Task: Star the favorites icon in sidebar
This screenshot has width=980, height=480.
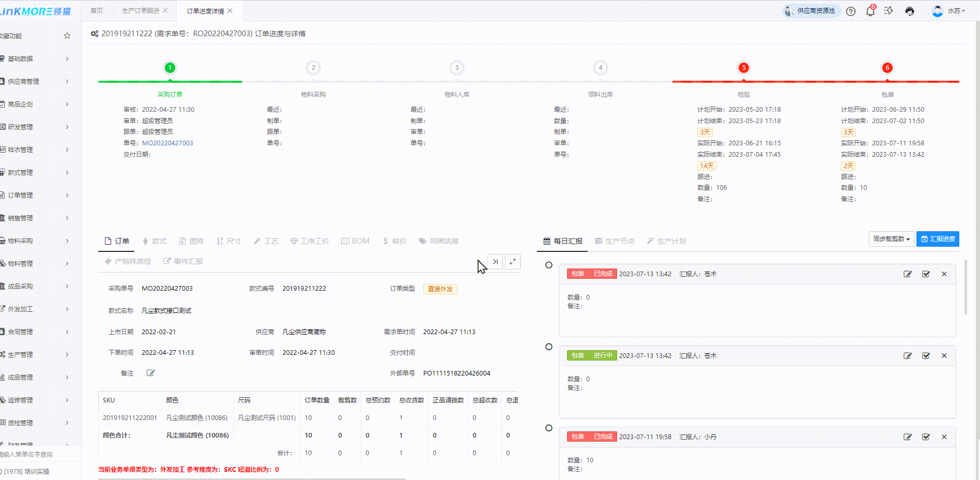Action: [x=67, y=36]
